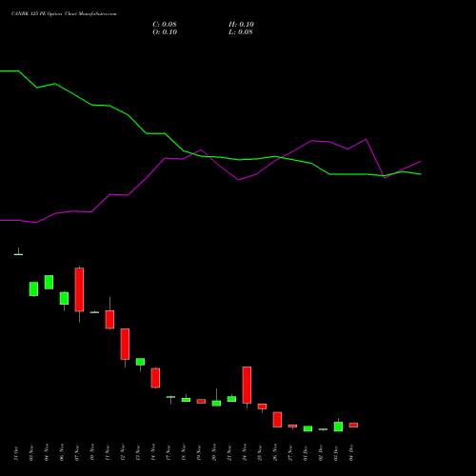
Task: Select the red candle for 26 Nov
Action: point(277,420)
